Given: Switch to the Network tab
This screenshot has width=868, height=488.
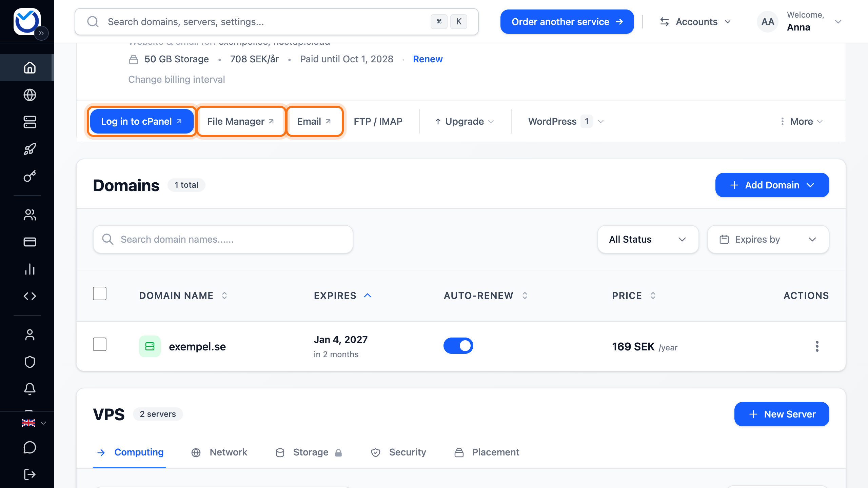Looking at the screenshot, I should (x=219, y=452).
